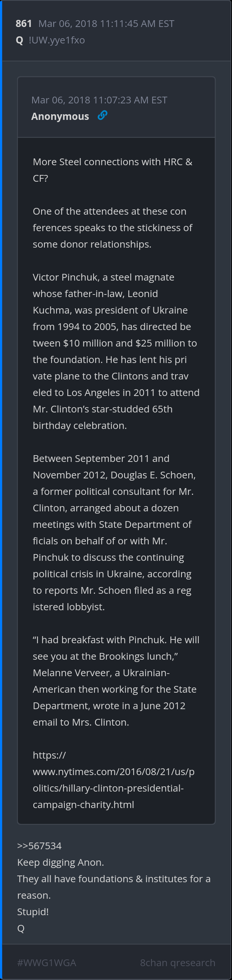Click the Victor Pinchuk steel magnate paragraph
This screenshot has height=980, width=232.
click(x=115, y=351)
